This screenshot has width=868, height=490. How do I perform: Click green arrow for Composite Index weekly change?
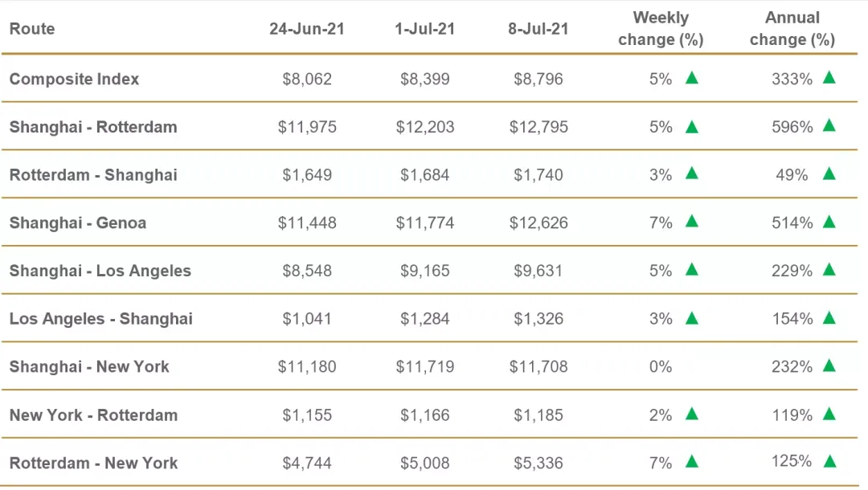tap(691, 78)
